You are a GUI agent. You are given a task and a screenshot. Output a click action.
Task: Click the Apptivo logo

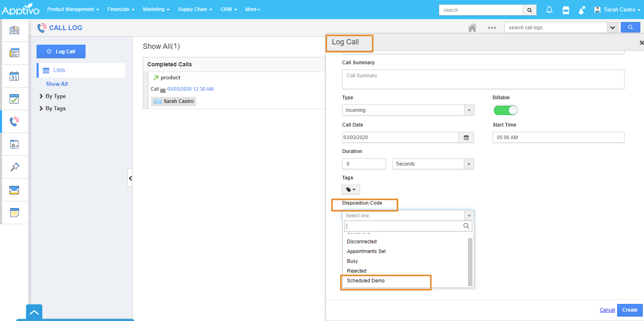(x=20, y=10)
